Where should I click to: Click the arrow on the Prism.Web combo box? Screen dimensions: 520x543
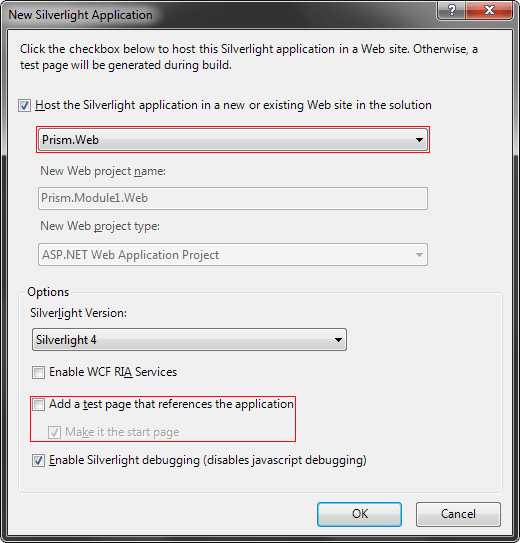coord(419,140)
